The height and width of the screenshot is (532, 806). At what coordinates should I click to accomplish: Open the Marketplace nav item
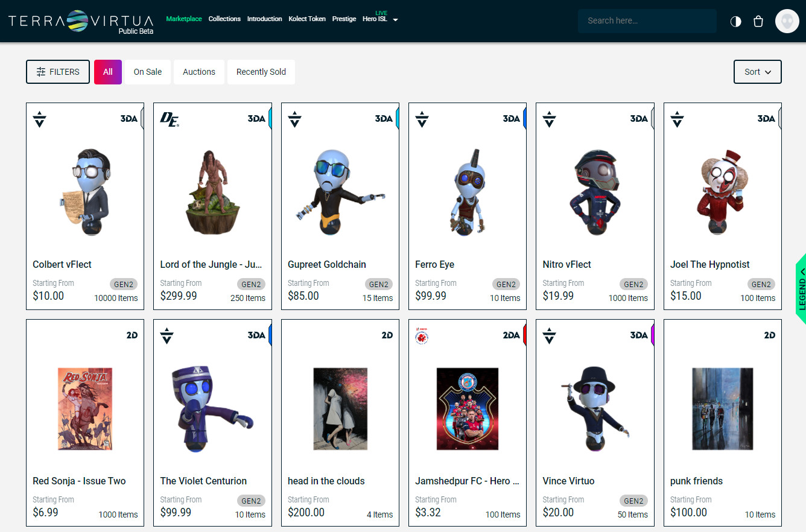184,19
